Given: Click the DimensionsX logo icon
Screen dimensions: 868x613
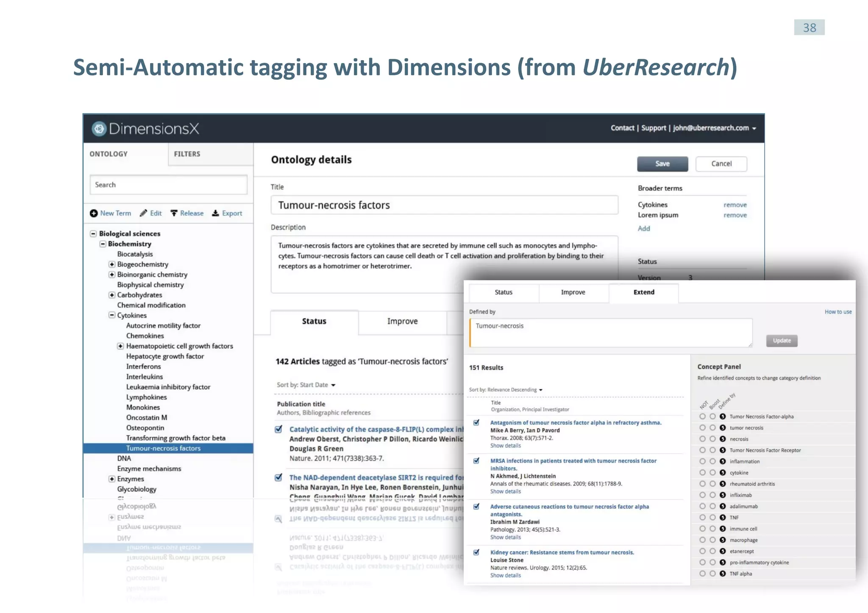Looking at the screenshot, I should click(99, 128).
